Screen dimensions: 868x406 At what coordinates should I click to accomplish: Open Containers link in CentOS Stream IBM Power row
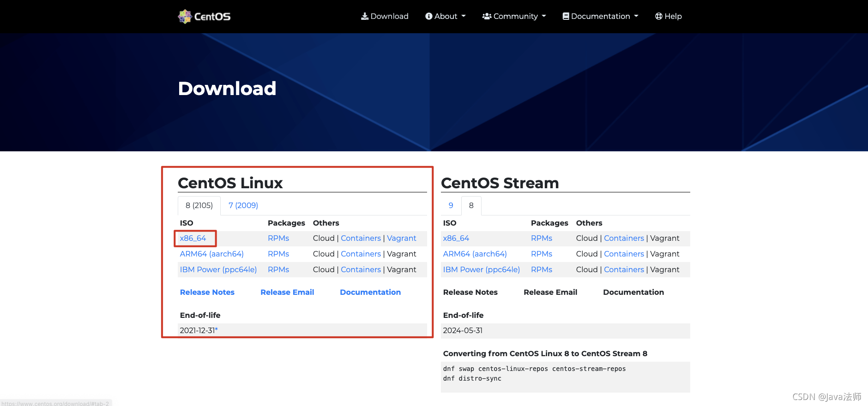click(624, 269)
